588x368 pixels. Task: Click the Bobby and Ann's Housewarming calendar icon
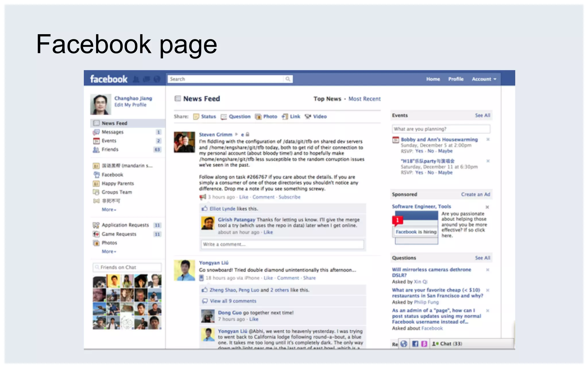pyautogui.click(x=396, y=140)
